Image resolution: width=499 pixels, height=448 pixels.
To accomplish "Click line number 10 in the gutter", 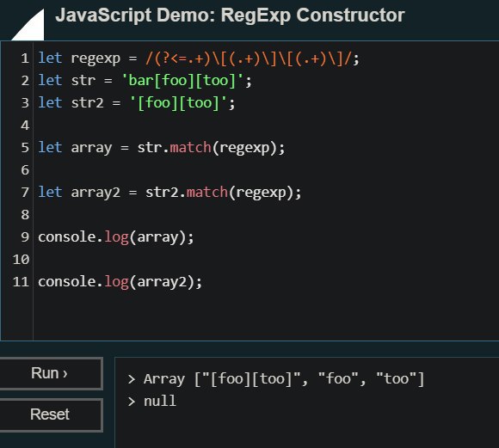I will click(21, 260).
